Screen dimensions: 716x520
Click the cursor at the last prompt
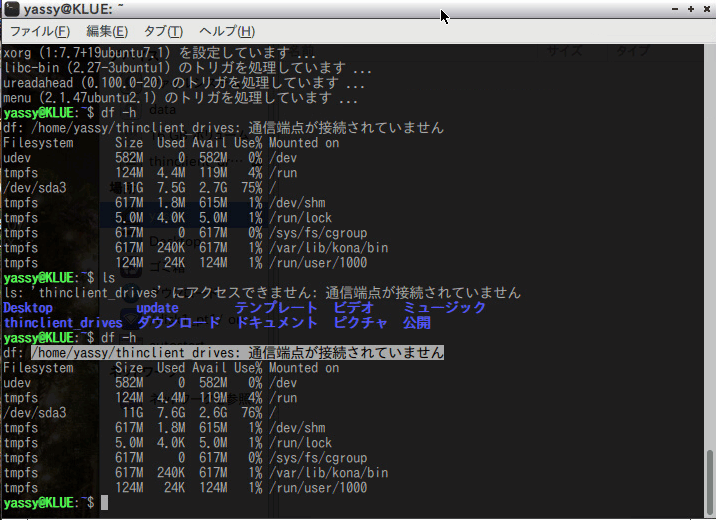point(105,503)
